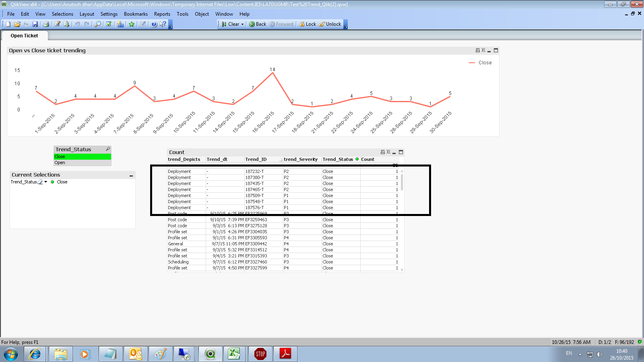Click the search icon on Trend_Status listbox
Screen dimensions: 644x362
[108, 149]
